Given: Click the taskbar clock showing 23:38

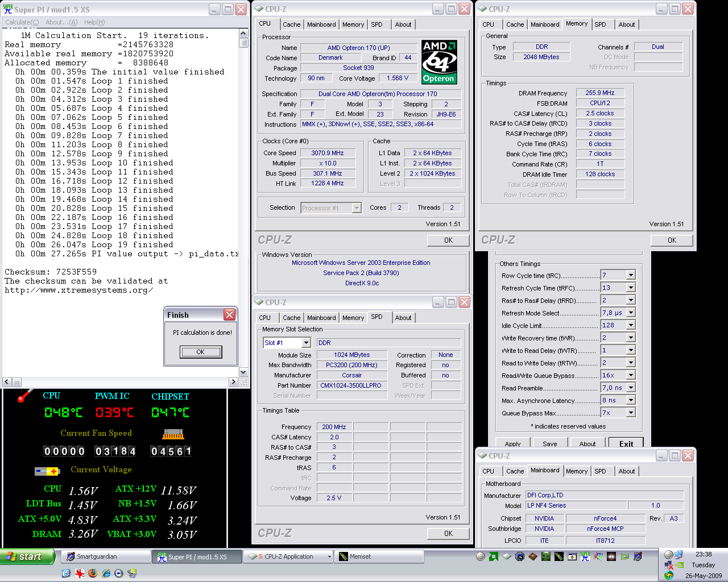Looking at the screenshot, I should tap(704, 554).
